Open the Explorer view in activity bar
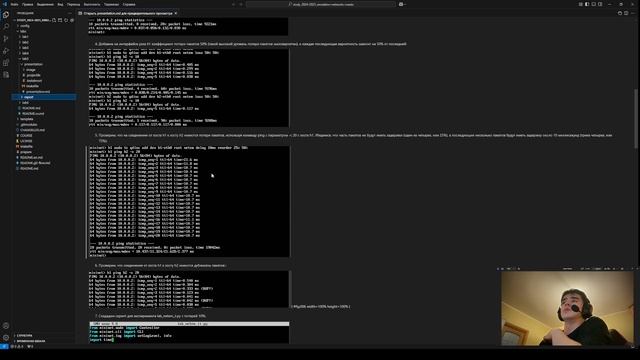The width and height of the screenshot is (640, 360). 6,15
